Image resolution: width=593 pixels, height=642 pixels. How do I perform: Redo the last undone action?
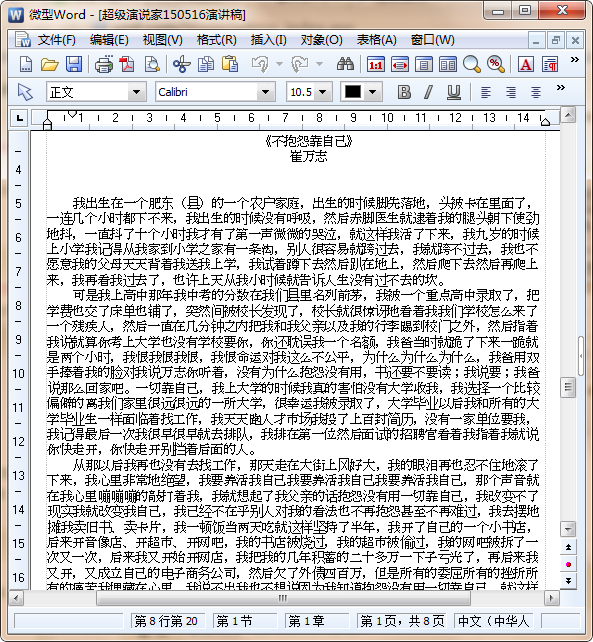tap(299, 65)
